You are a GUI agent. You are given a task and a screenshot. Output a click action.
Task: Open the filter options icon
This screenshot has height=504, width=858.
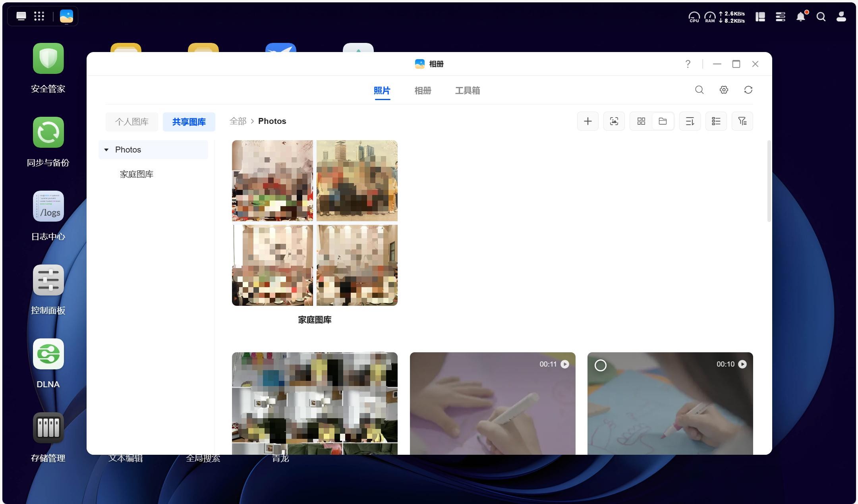click(x=742, y=121)
